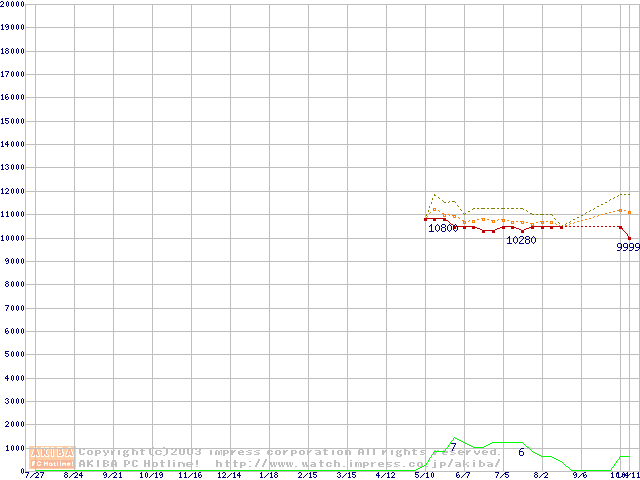Click the 5/10 date axis label

pyautogui.click(x=424, y=475)
